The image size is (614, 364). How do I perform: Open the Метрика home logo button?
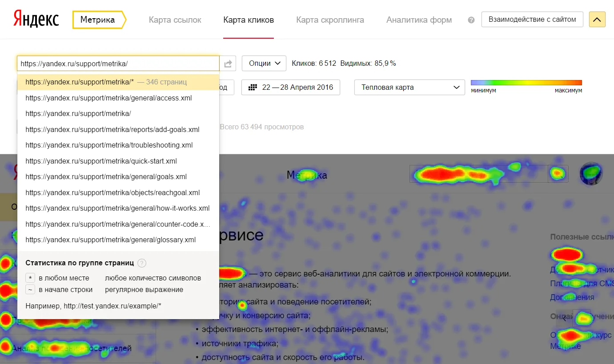pos(99,20)
